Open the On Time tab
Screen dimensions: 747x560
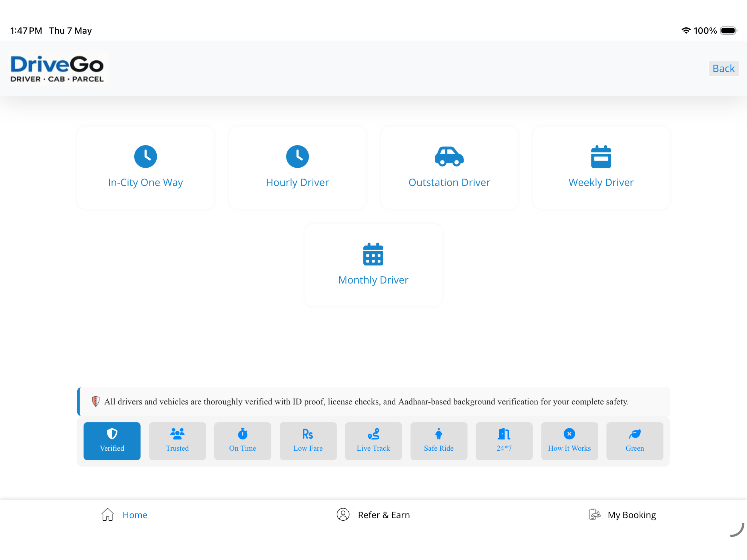point(243,441)
